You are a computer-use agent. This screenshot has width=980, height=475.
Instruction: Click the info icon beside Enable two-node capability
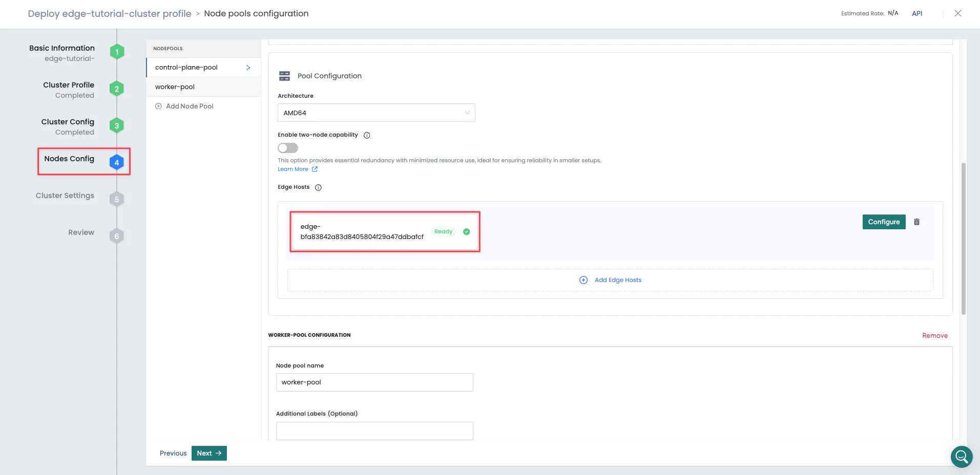[x=367, y=135]
